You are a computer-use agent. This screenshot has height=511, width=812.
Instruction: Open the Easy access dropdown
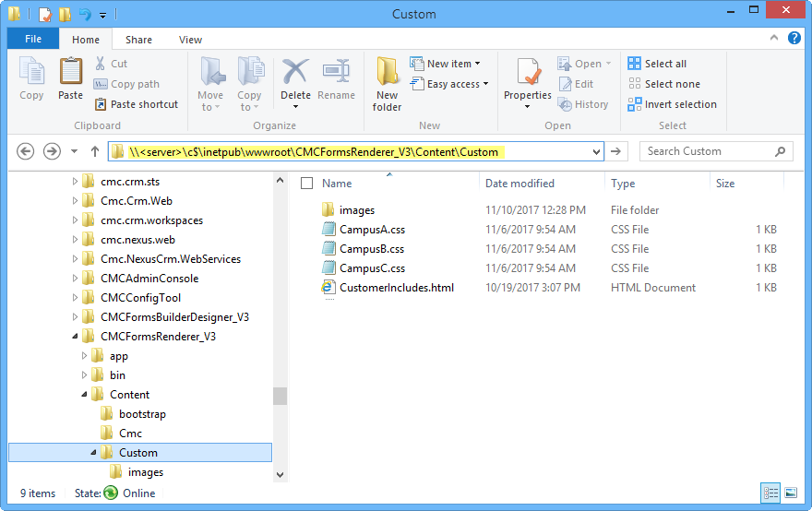[449, 84]
